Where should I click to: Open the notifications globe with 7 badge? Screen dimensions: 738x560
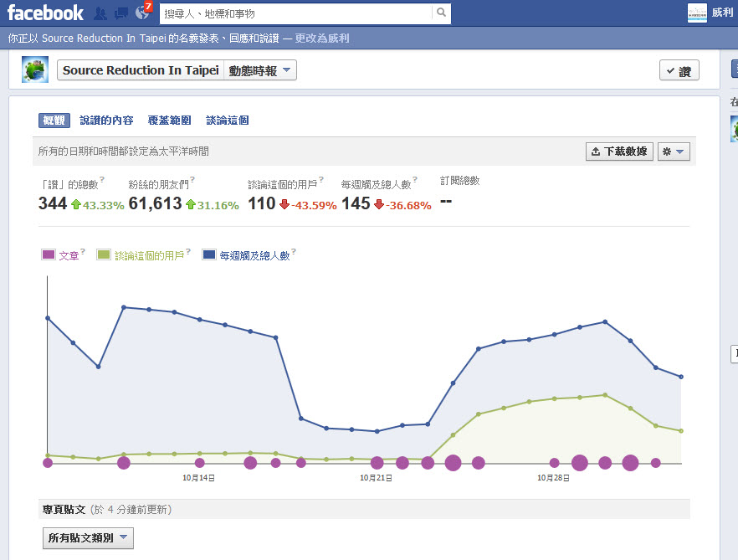(141, 13)
